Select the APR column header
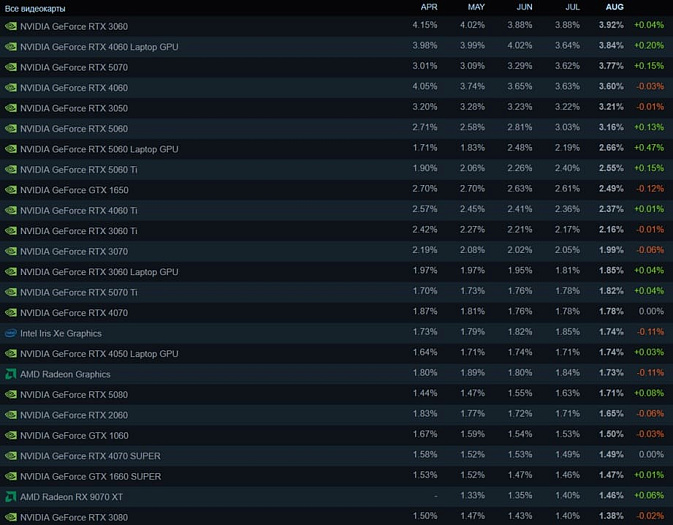This screenshot has height=525, width=673. pyautogui.click(x=429, y=7)
